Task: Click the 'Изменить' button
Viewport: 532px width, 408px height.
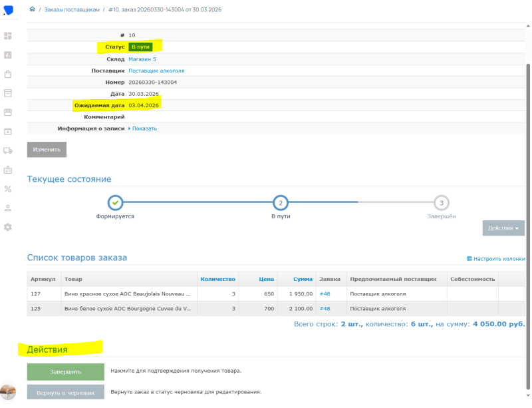Action: (47, 150)
